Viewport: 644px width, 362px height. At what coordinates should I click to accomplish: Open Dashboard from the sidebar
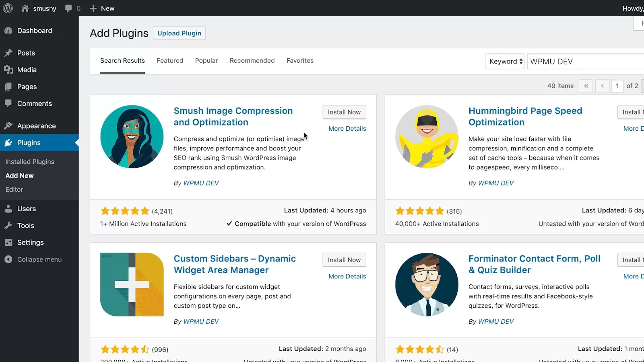[x=35, y=31]
